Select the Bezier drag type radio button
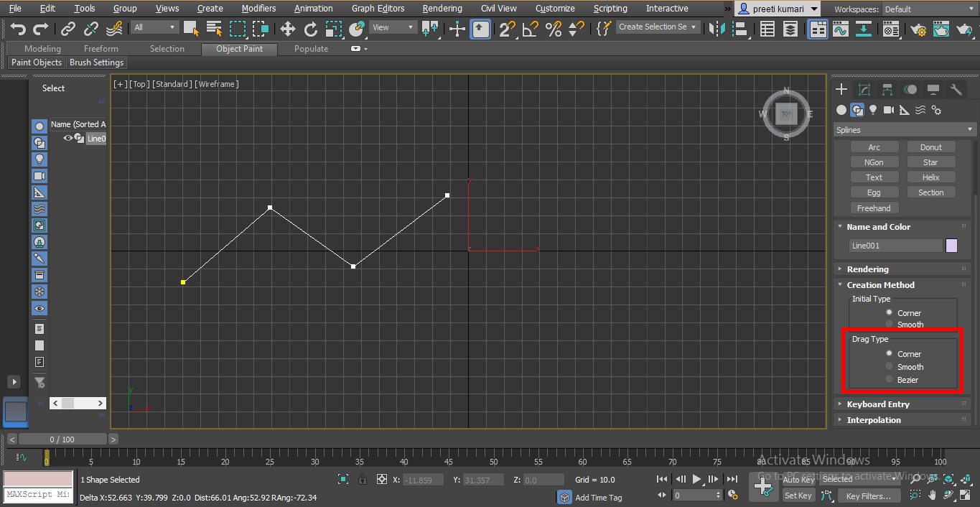980x507 pixels. (889, 379)
